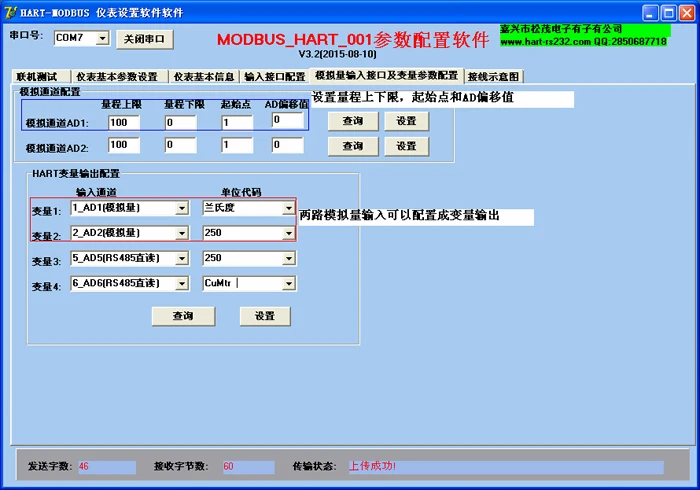Open the 仪表基本信息 tab

tap(204, 77)
